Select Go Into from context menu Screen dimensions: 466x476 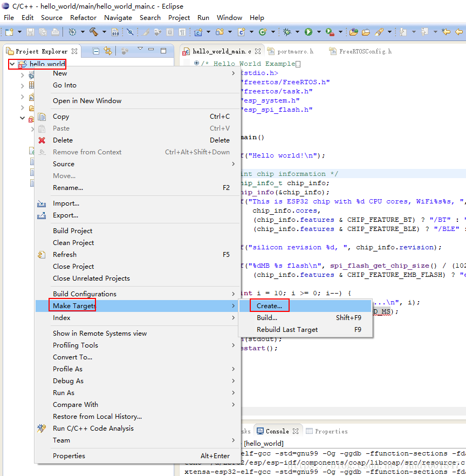[x=137, y=85]
